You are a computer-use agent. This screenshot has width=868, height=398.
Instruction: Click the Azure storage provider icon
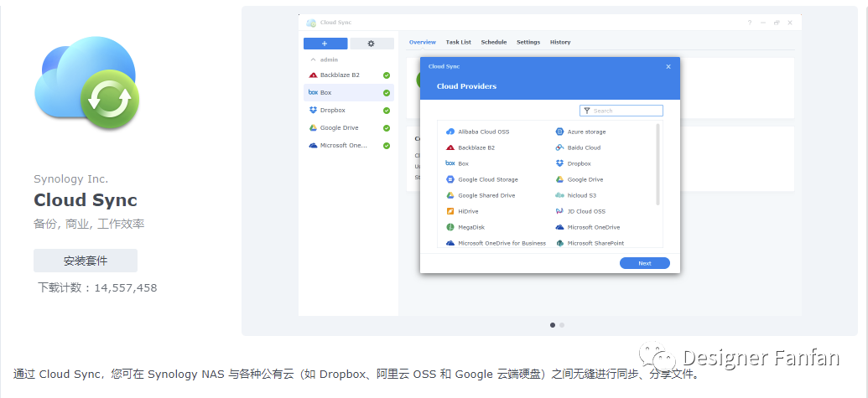click(559, 132)
